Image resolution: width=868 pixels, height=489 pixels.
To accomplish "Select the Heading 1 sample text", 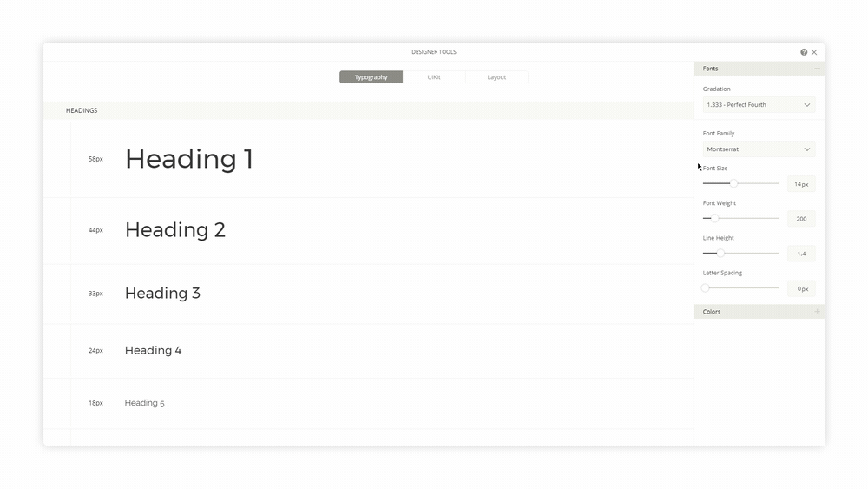I will click(189, 159).
